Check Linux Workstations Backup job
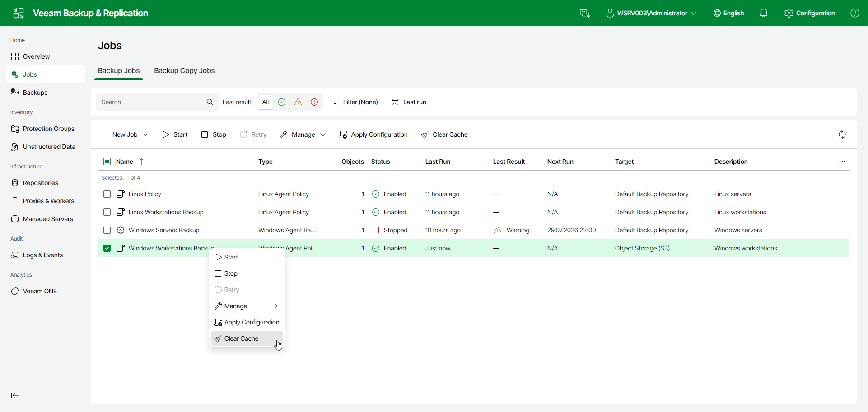 pos(107,212)
